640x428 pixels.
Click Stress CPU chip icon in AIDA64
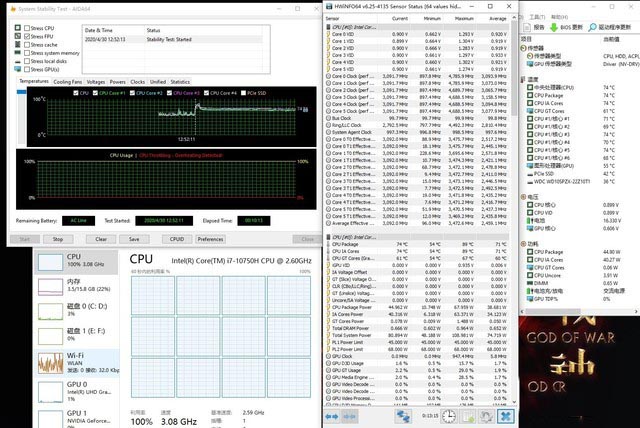(18, 28)
